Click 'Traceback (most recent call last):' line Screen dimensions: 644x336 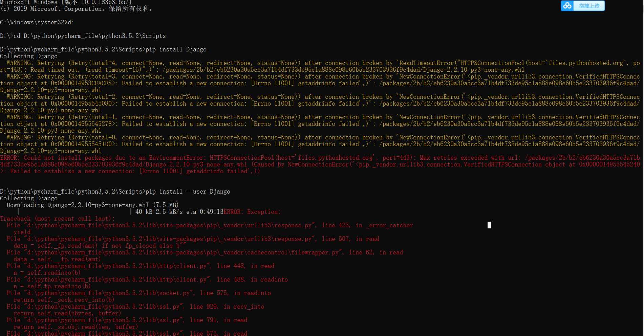pyautogui.click(x=58, y=219)
